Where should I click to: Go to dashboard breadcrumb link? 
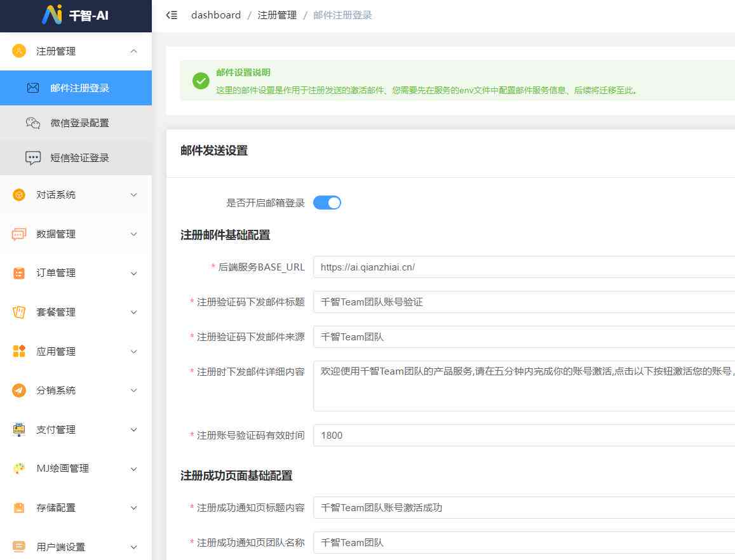click(x=215, y=15)
